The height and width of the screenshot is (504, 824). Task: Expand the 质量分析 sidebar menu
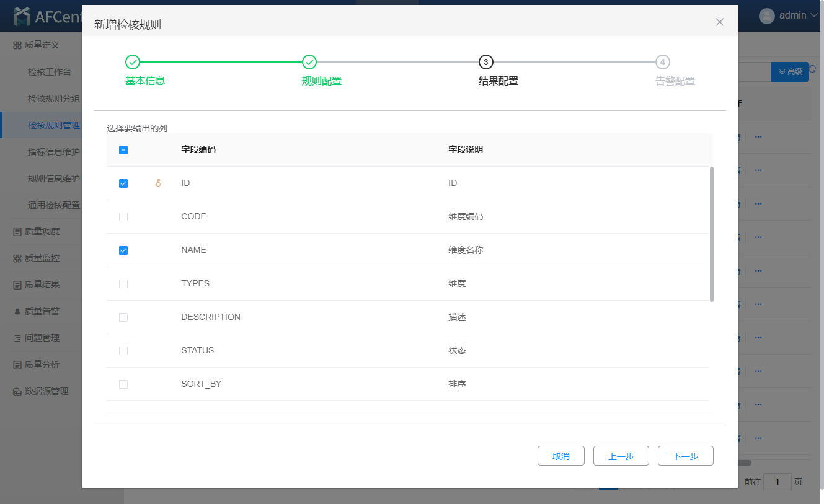point(41,365)
